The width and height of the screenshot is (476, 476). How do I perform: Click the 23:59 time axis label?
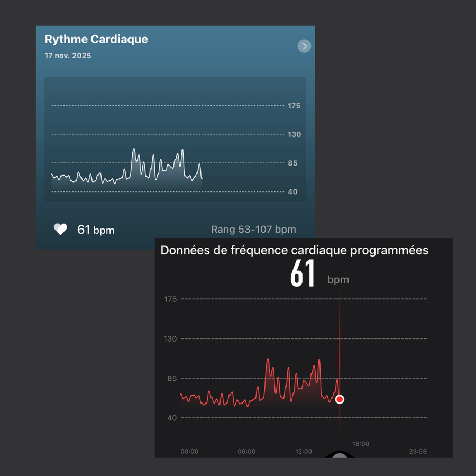pos(418,452)
